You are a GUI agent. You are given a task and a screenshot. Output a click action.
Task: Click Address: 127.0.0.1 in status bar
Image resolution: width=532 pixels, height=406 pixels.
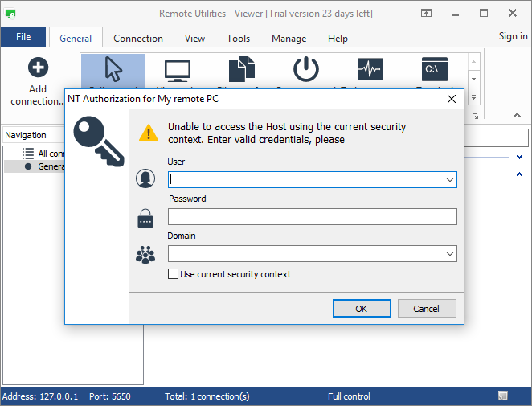click(x=40, y=396)
